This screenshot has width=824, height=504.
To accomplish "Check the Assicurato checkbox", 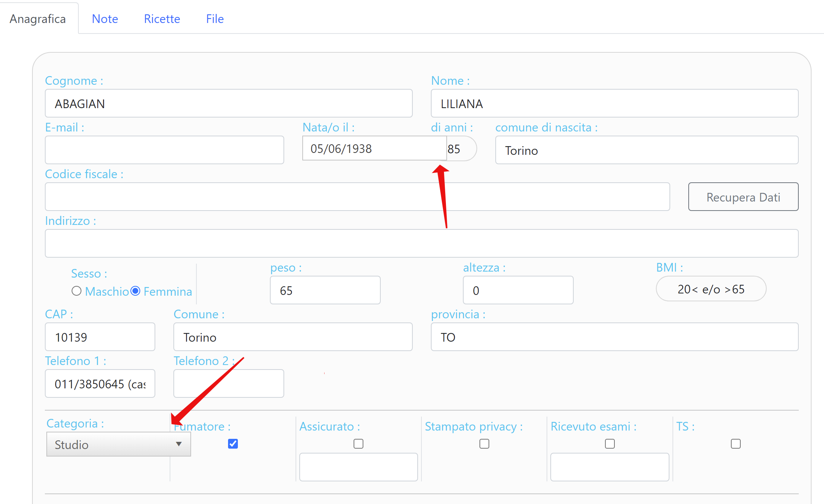I will [358, 444].
